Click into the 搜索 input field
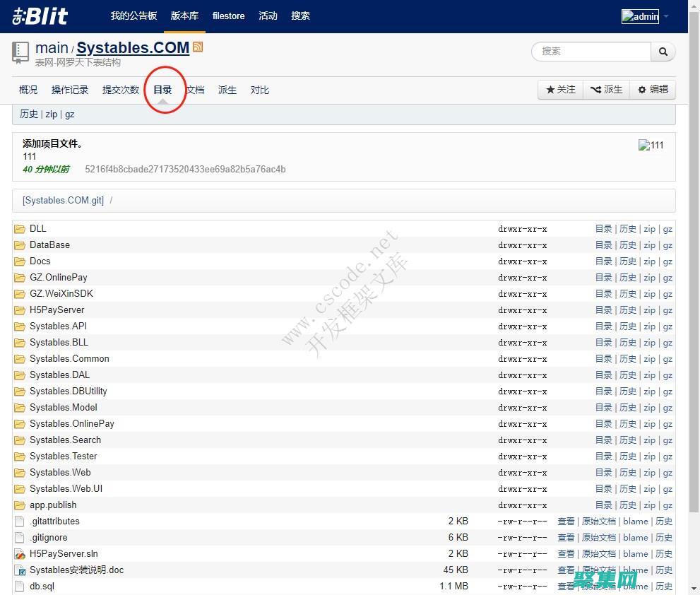 (x=591, y=52)
